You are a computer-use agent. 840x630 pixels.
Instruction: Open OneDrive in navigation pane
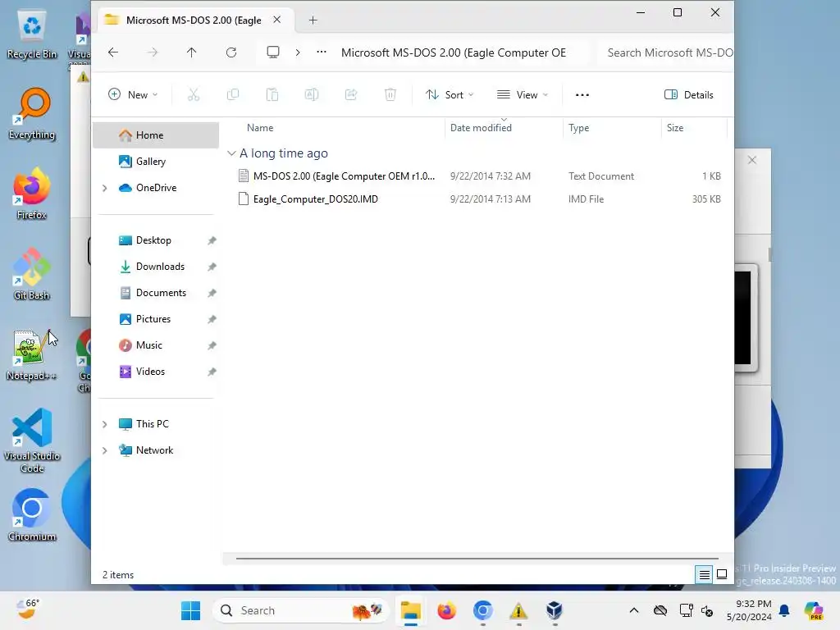[156, 188]
